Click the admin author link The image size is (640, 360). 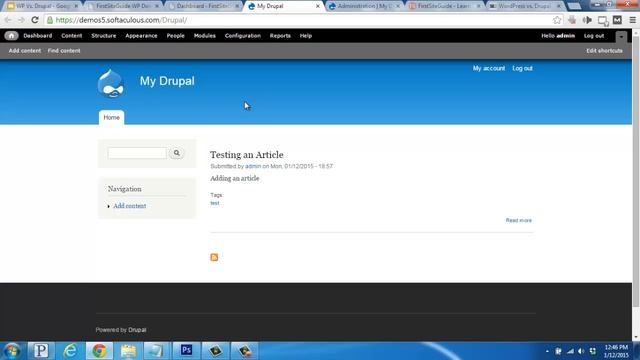point(253,166)
